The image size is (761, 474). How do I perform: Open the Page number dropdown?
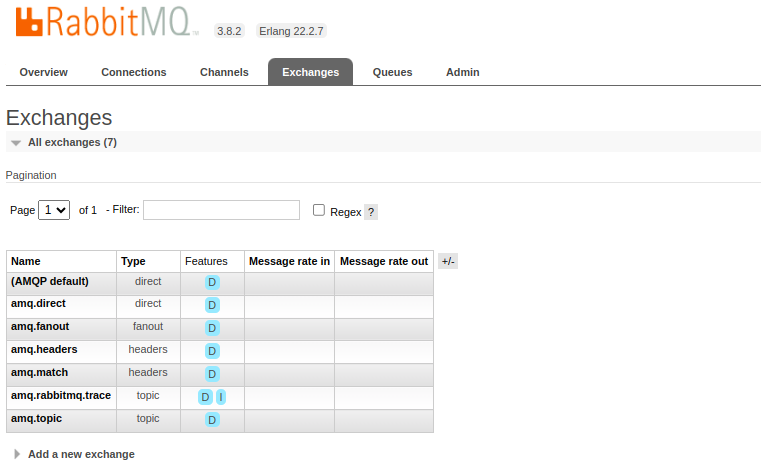pyautogui.click(x=54, y=210)
